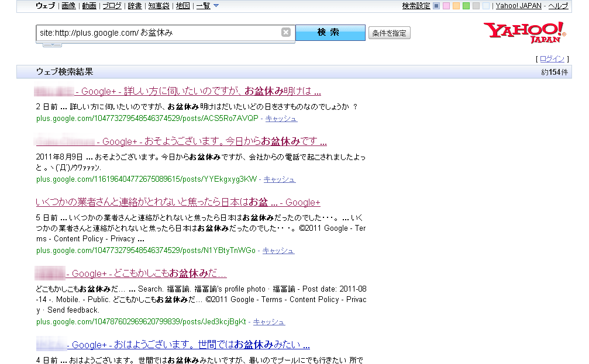The image size is (589, 364).
Task: Switch to the 画像 image search tab
Action: pyautogui.click(x=68, y=6)
